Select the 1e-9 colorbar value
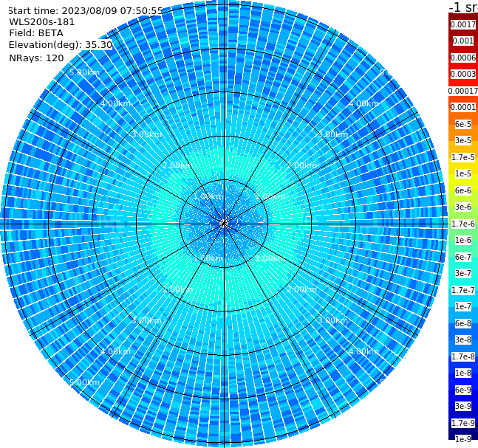The height and width of the screenshot is (448, 478). point(463,439)
